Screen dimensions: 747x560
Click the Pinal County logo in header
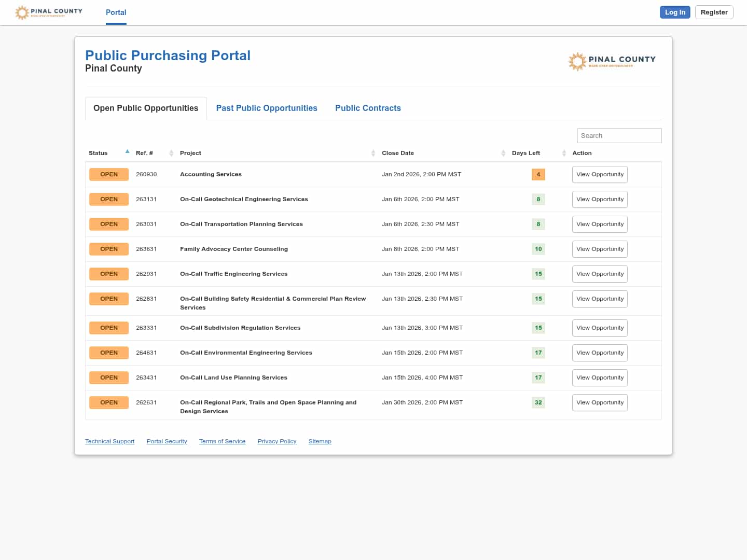tap(49, 12)
